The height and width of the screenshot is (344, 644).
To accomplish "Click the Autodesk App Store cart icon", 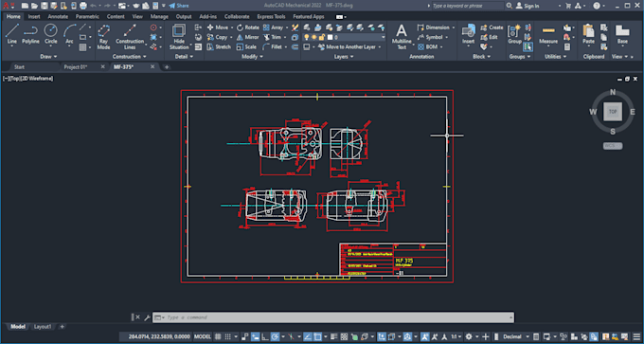I will tap(568, 6).
